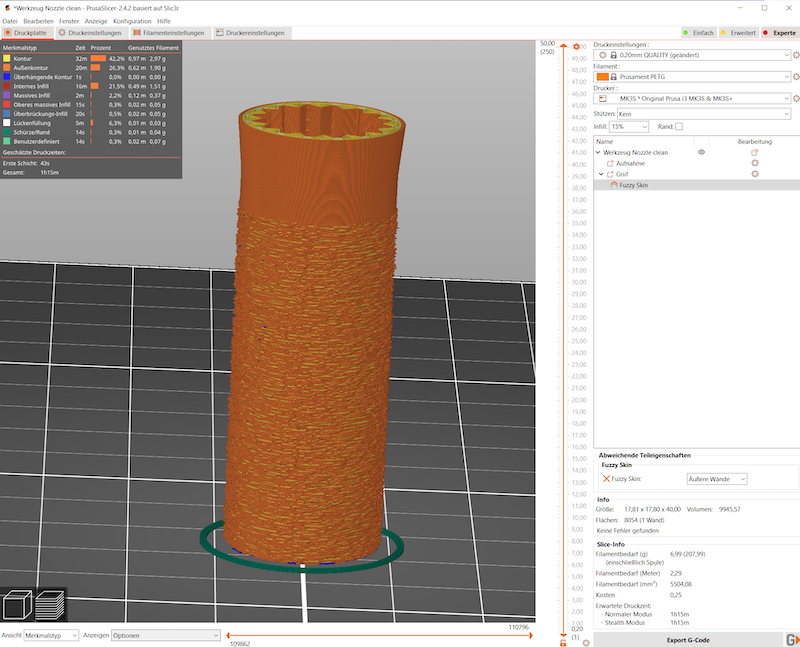Open the Hilfe menu

click(x=164, y=21)
